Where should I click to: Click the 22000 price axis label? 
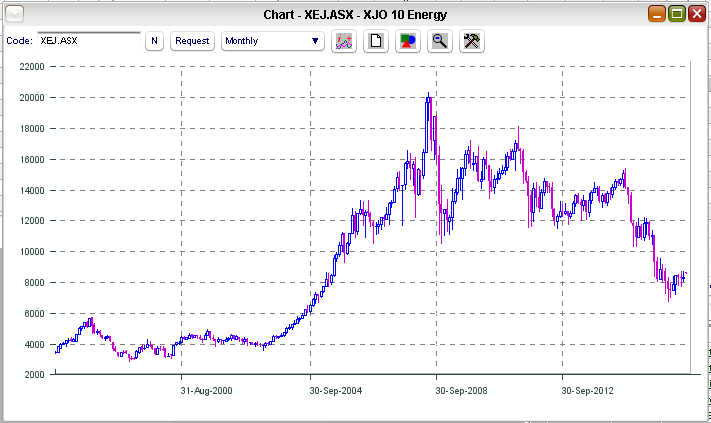(x=32, y=67)
